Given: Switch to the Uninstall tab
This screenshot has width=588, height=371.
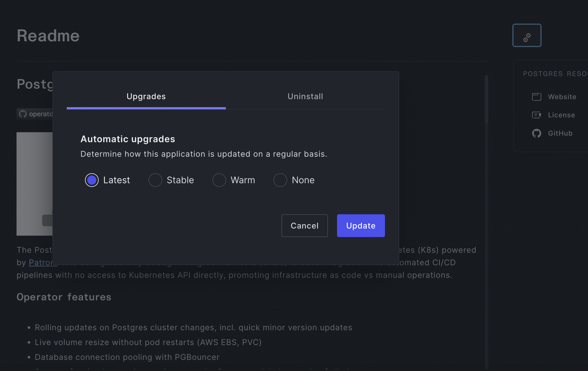Looking at the screenshot, I should click(x=305, y=97).
